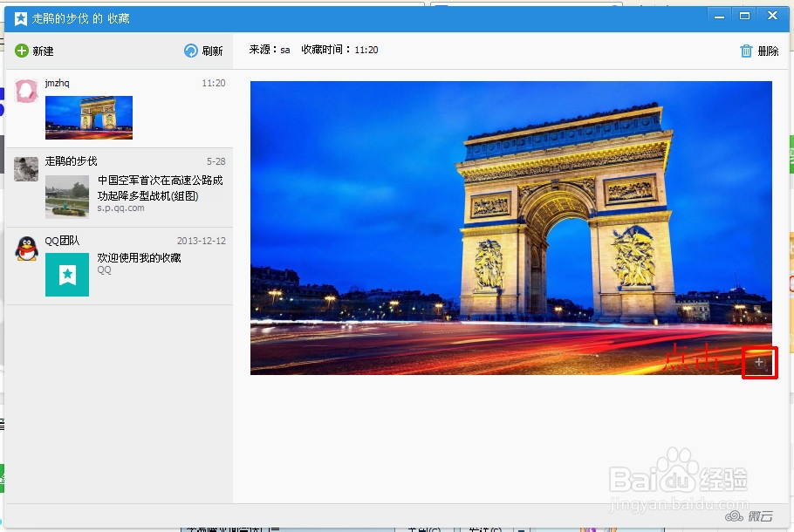
Task: Click the military aircraft article thumbnail
Action: click(67, 195)
